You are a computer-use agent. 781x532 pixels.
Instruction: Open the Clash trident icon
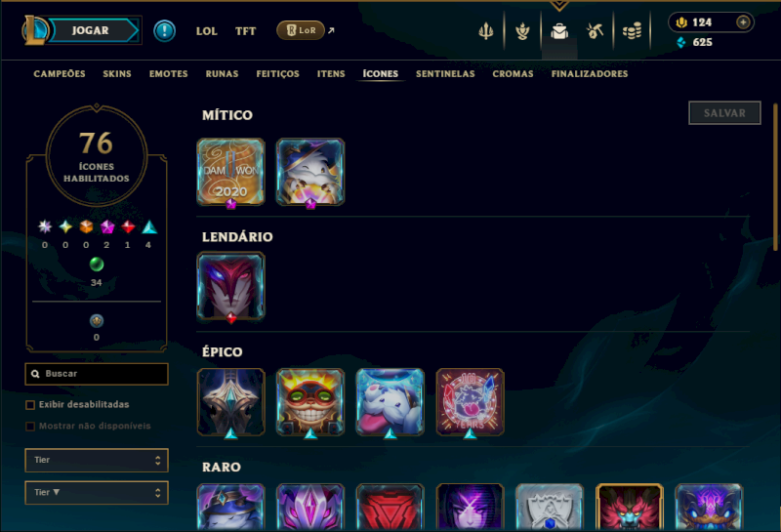(485, 31)
